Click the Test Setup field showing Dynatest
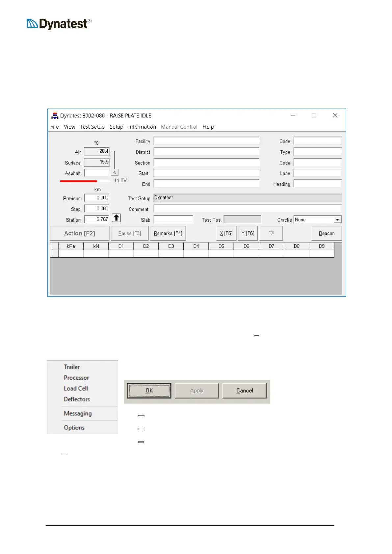 coord(248,198)
